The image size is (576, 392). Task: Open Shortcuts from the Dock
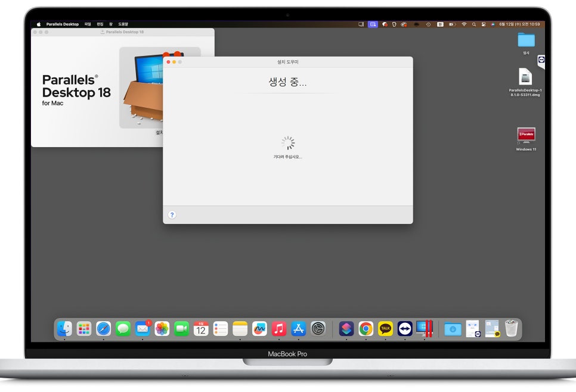(x=346, y=328)
